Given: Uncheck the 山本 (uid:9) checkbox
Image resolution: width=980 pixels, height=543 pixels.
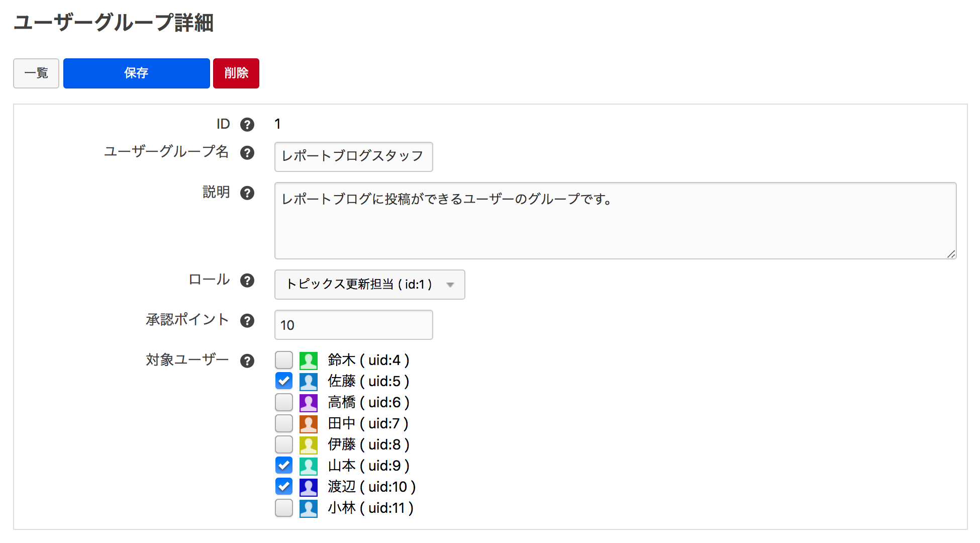Looking at the screenshot, I should coord(284,466).
